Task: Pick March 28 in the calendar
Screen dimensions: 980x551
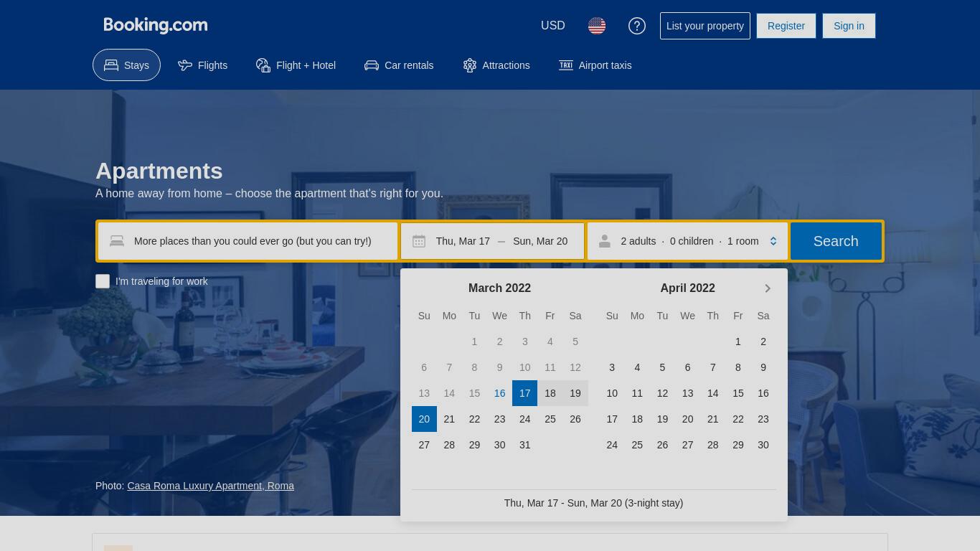Action: pos(449,445)
